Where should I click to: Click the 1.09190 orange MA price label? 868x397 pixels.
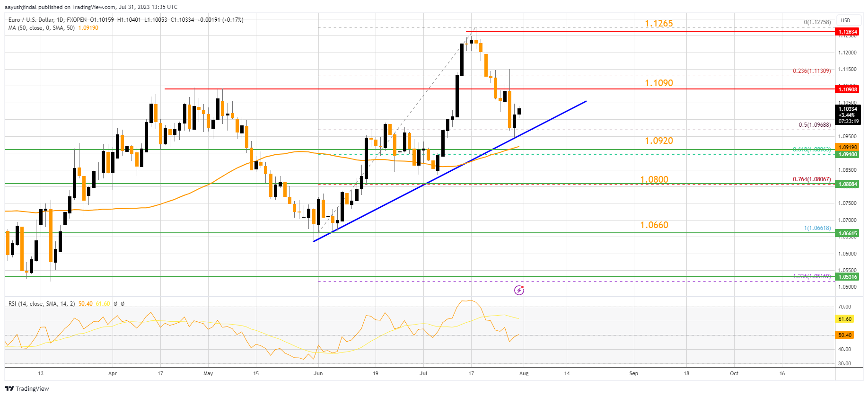[848, 147]
